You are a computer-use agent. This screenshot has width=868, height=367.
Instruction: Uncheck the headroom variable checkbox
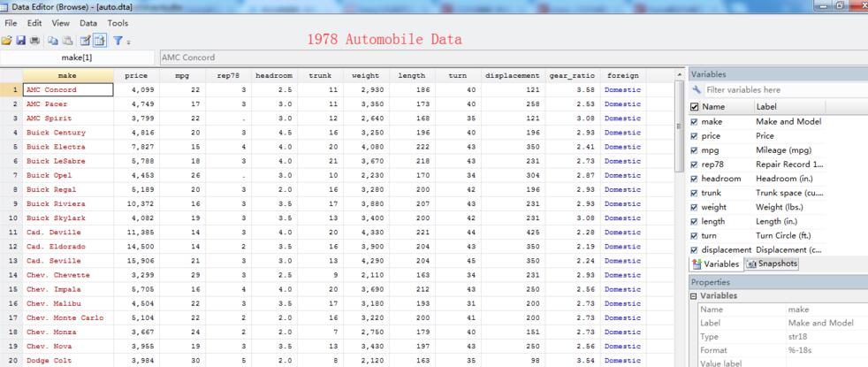point(694,179)
